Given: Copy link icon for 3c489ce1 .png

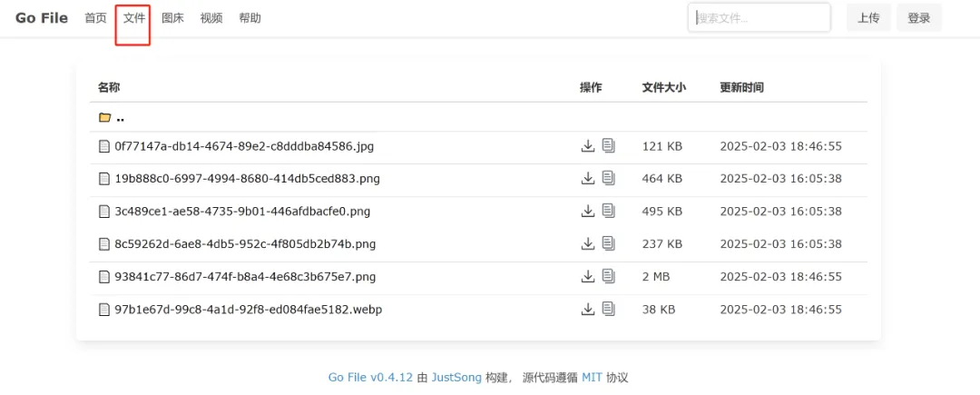Looking at the screenshot, I should 609,212.
